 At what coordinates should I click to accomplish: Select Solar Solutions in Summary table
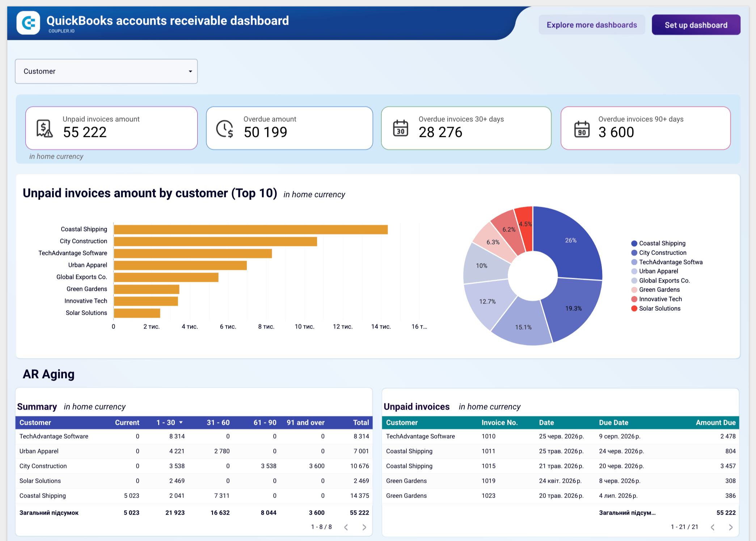tap(194, 481)
